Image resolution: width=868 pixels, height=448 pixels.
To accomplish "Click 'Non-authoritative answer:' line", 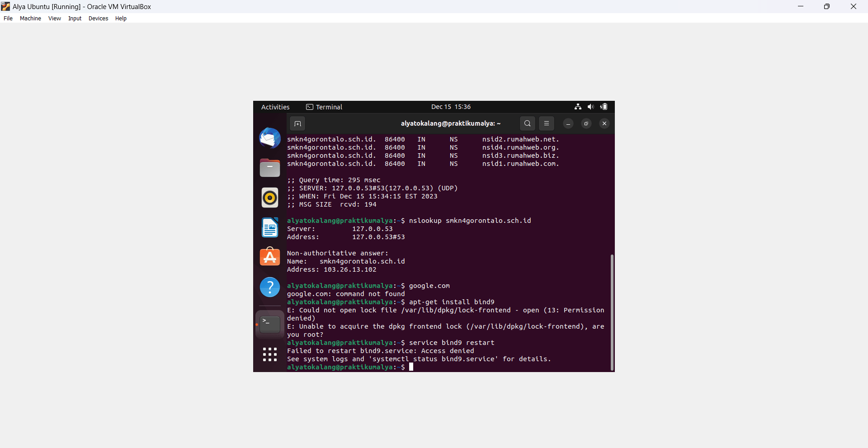I will pyautogui.click(x=338, y=254).
